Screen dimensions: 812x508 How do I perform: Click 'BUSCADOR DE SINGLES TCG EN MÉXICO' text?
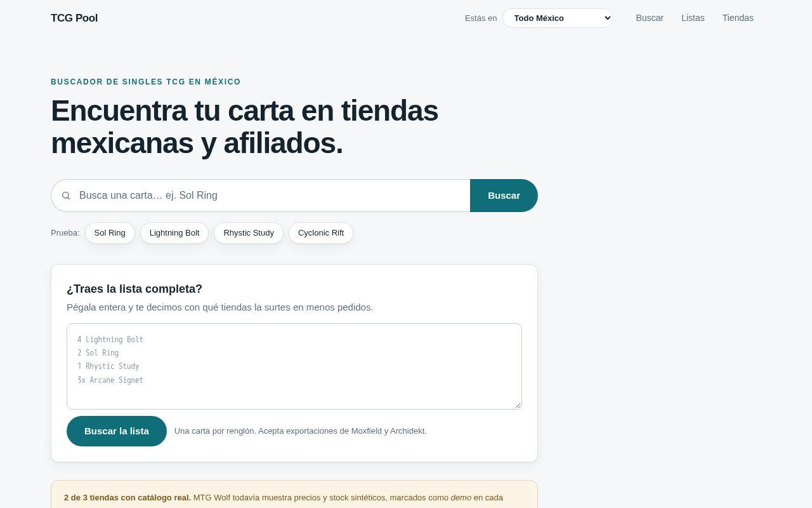pyautogui.click(x=146, y=82)
